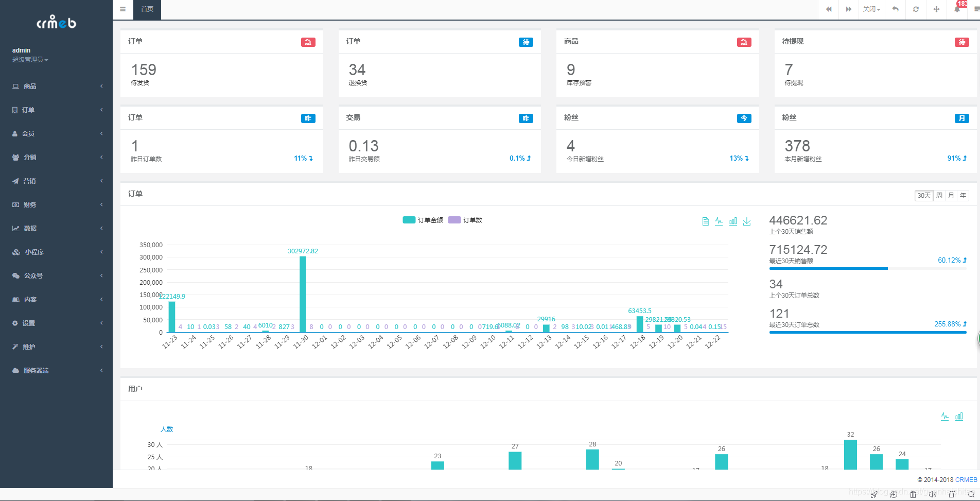Image resolution: width=980 pixels, height=501 pixels.
Task: Open the 关闭 dropdown in top bar
Action: 872,9
